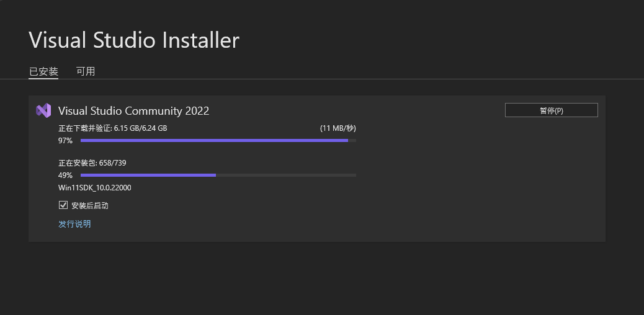Click the 49% install percentage label
The width and height of the screenshot is (644, 315).
(x=65, y=175)
